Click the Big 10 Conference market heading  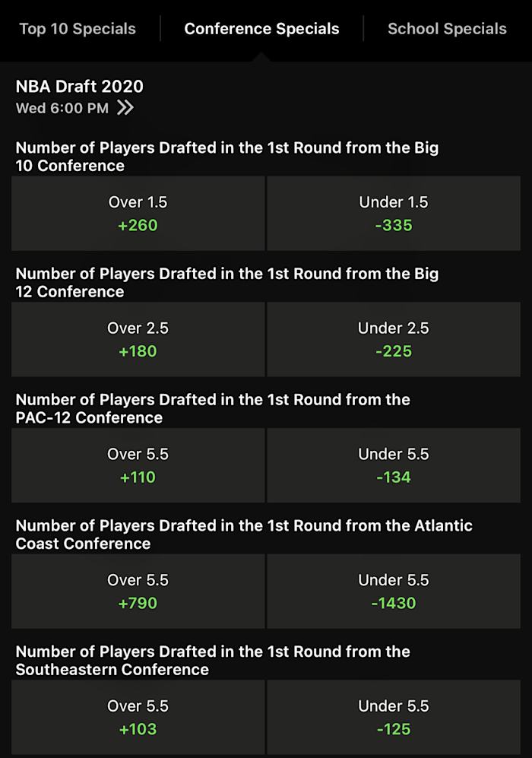[228, 157]
